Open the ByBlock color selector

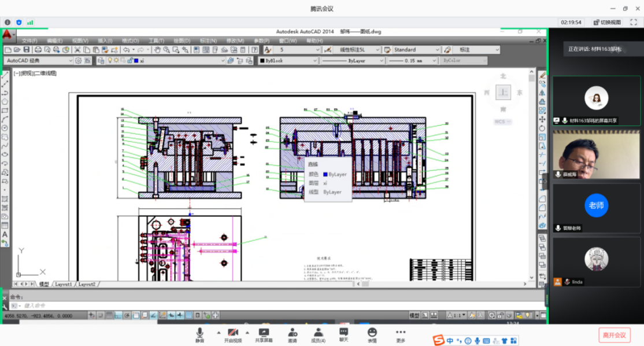[287, 61]
